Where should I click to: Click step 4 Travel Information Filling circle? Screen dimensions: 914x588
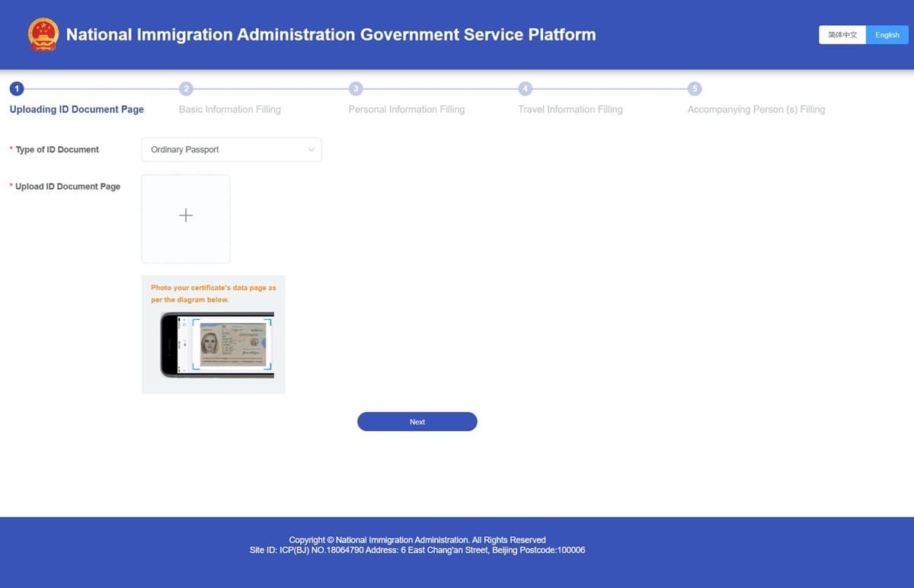(x=526, y=88)
